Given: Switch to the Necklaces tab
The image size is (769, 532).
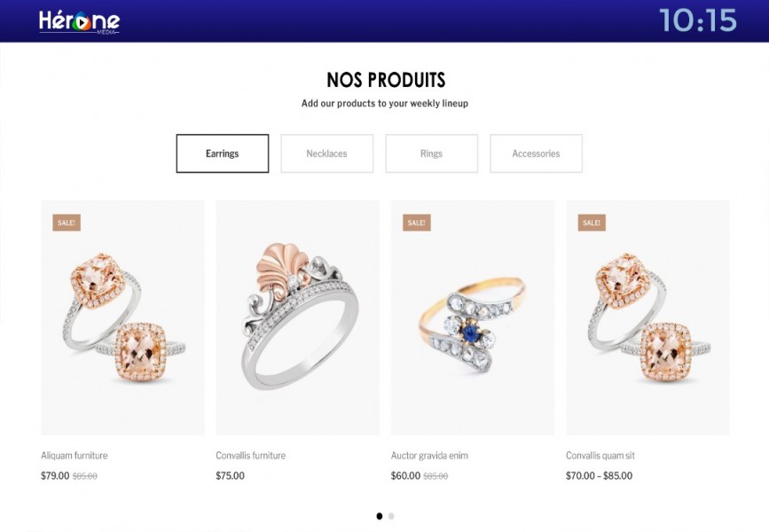Looking at the screenshot, I should click(x=326, y=153).
